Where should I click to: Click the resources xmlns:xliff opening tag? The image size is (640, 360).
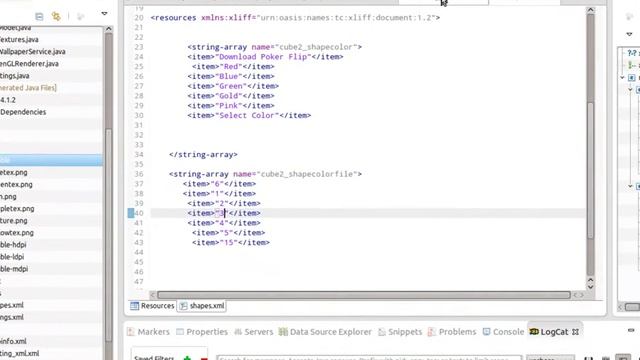click(x=295, y=18)
